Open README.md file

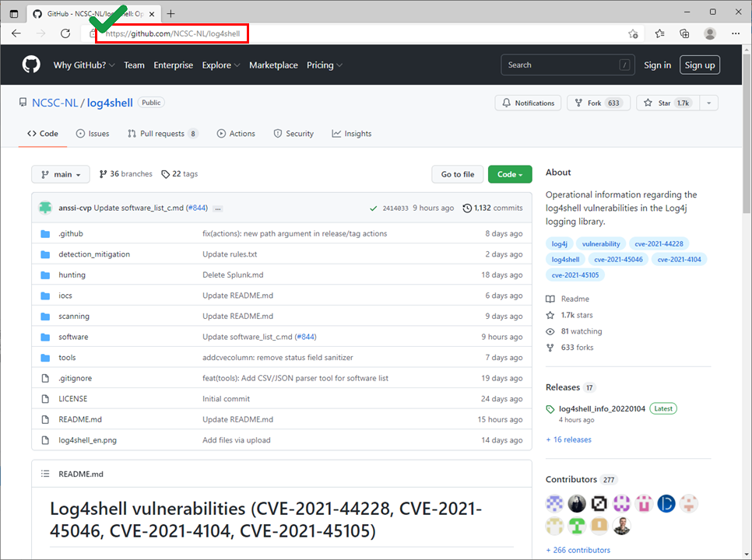tap(80, 419)
